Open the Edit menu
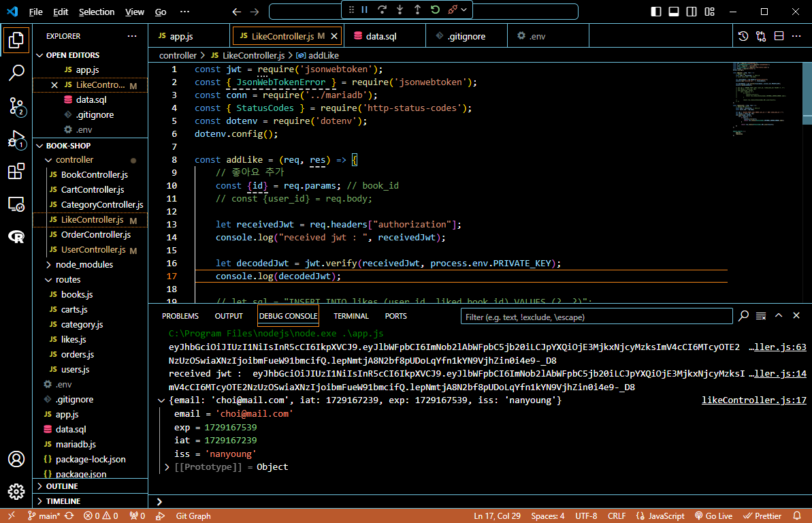This screenshot has height=523, width=812. click(x=61, y=12)
